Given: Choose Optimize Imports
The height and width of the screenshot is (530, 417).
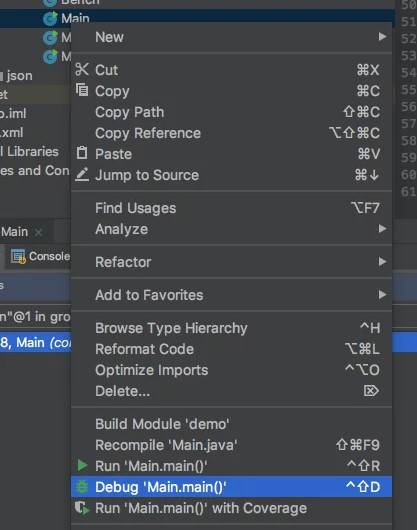Looking at the screenshot, I should pyautogui.click(x=231, y=370).
